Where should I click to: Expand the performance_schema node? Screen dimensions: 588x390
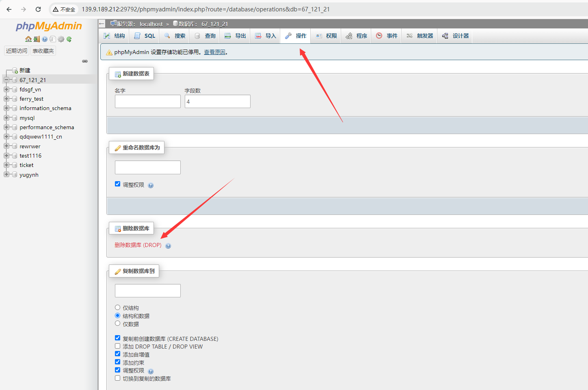click(x=6, y=127)
